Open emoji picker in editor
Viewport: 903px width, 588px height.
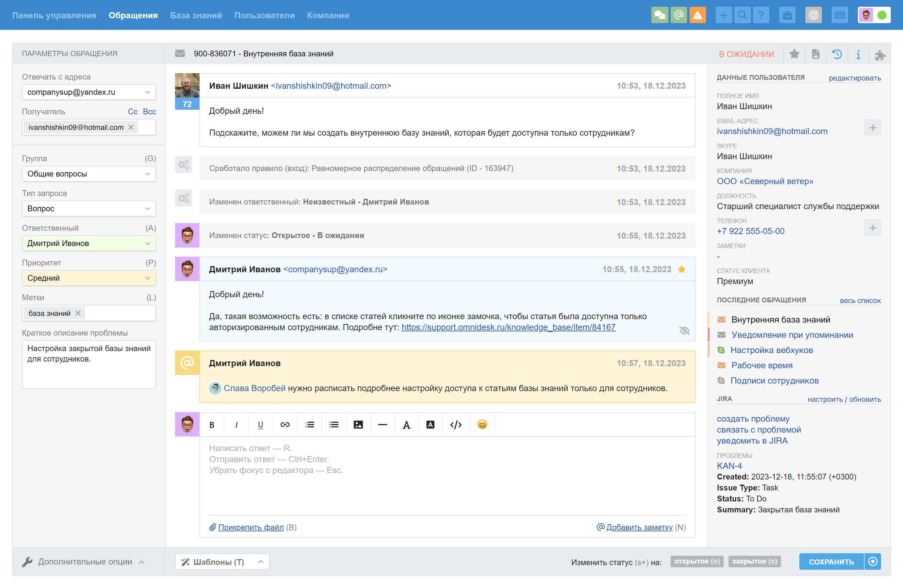click(x=482, y=425)
